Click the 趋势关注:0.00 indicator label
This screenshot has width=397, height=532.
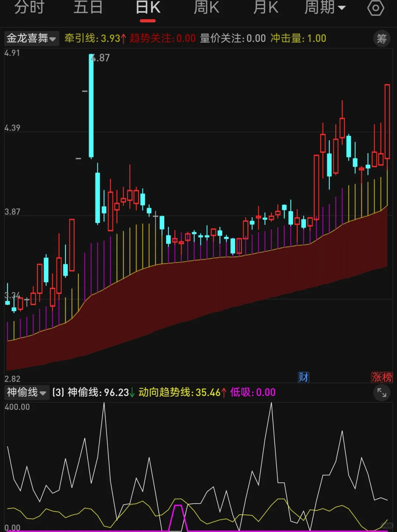click(162, 38)
